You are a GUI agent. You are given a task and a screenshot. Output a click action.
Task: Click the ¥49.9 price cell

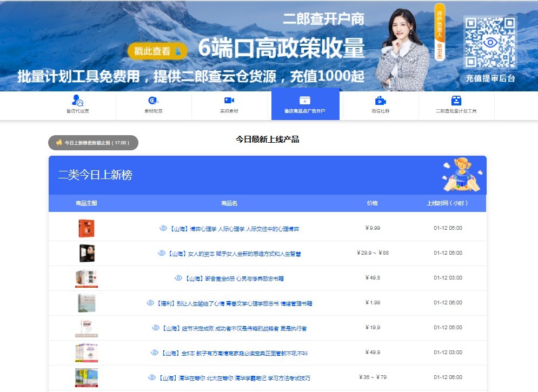(x=373, y=352)
